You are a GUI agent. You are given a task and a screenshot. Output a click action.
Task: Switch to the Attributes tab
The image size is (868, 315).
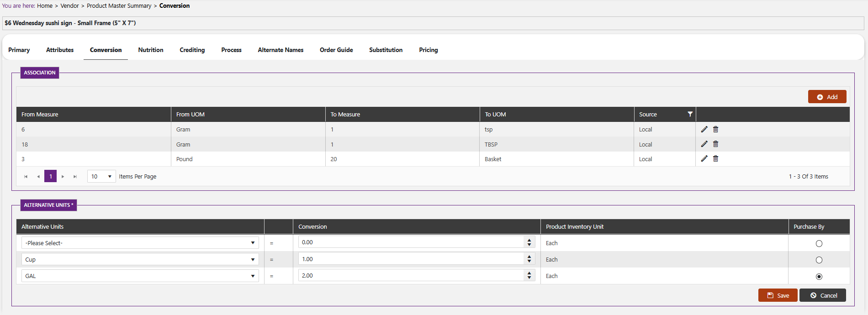pos(60,50)
